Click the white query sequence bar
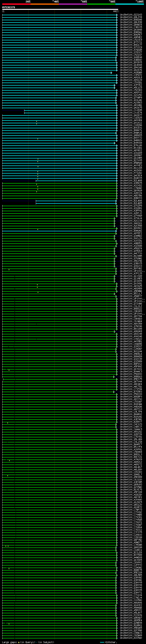 click(60, 9)
